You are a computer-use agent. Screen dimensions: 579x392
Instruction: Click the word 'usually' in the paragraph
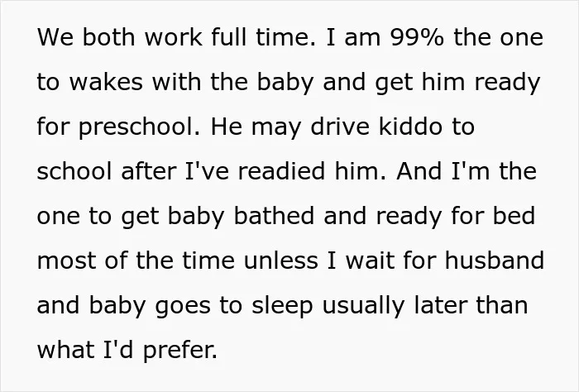363,306
